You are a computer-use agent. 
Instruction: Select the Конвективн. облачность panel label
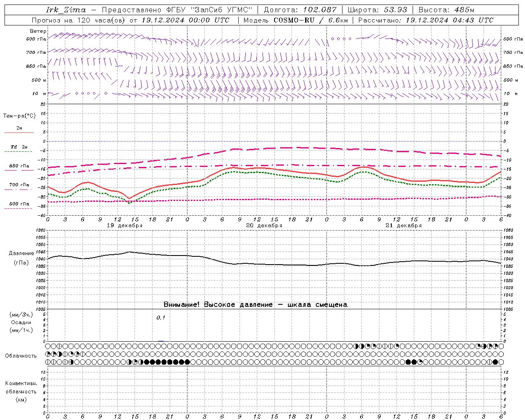21,388
